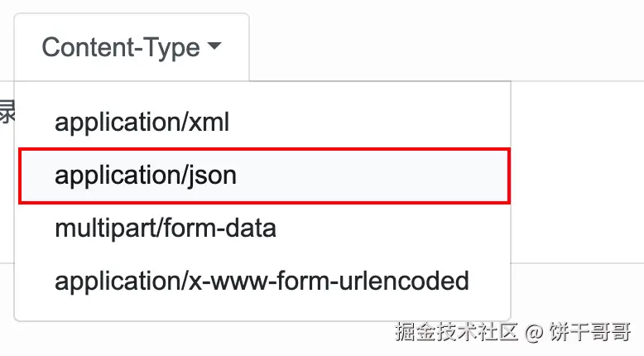
Task: Collapse the Content-Type menu via its downward triangle
Action: 214,46
